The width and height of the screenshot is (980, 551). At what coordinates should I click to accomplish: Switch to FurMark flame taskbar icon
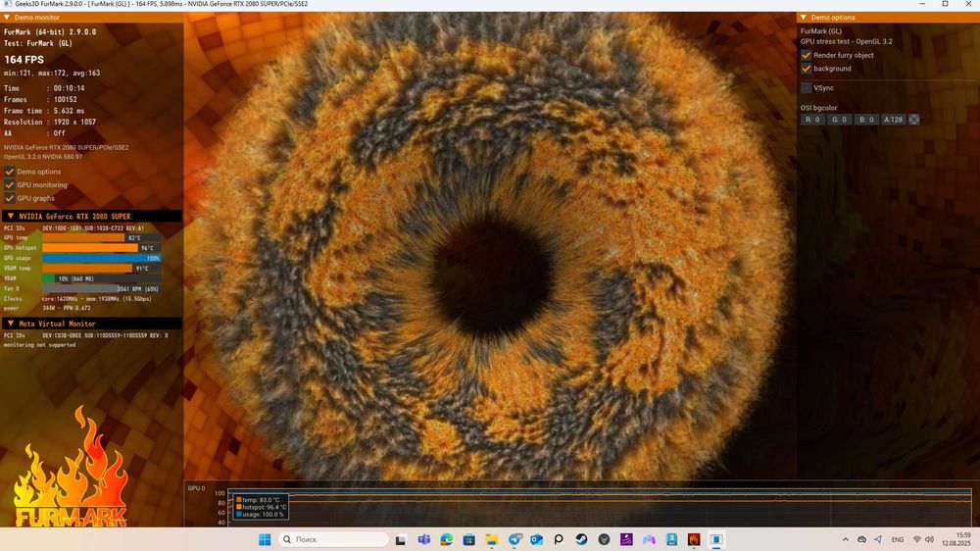coord(694,539)
